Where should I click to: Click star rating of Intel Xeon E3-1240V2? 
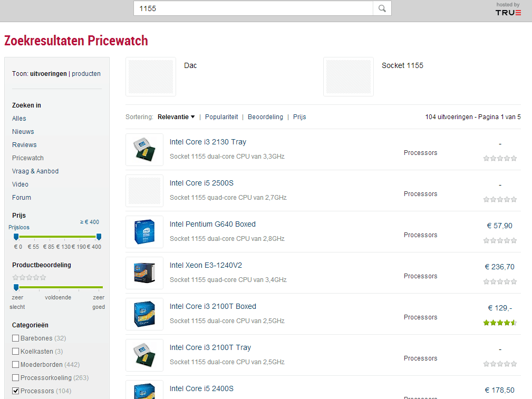click(x=500, y=281)
